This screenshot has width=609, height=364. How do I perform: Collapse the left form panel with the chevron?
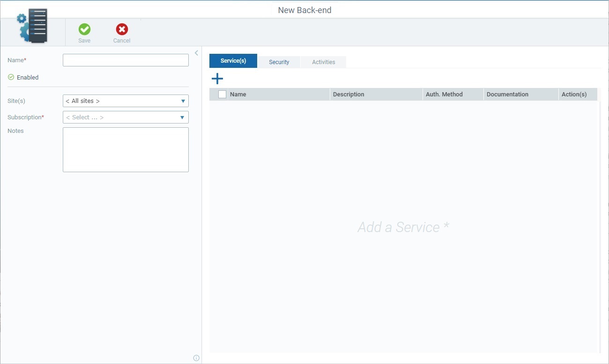tap(196, 52)
